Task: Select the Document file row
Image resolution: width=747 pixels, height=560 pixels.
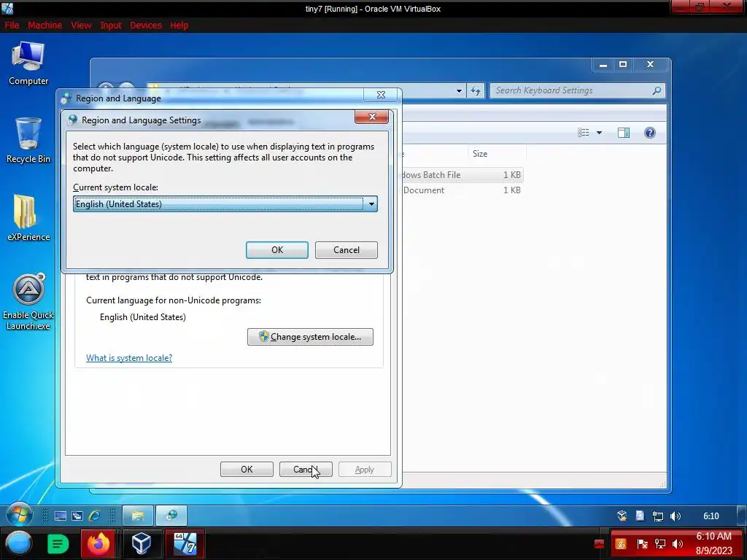Action: (462, 190)
